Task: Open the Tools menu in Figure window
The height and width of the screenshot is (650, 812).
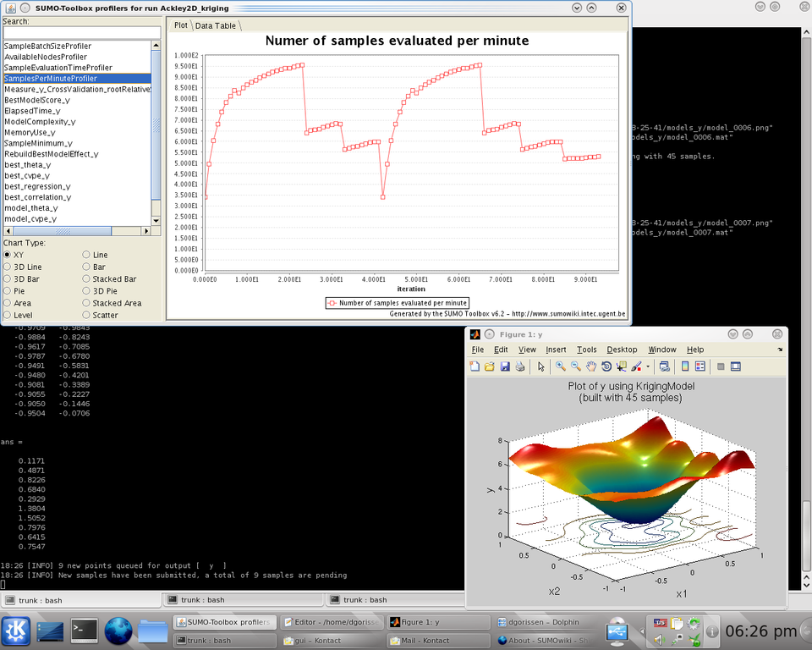Action: [586, 350]
